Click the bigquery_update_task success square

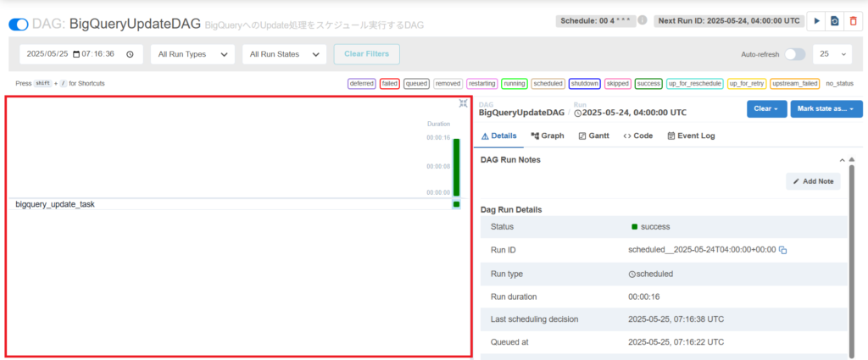(x=456, y=204)
